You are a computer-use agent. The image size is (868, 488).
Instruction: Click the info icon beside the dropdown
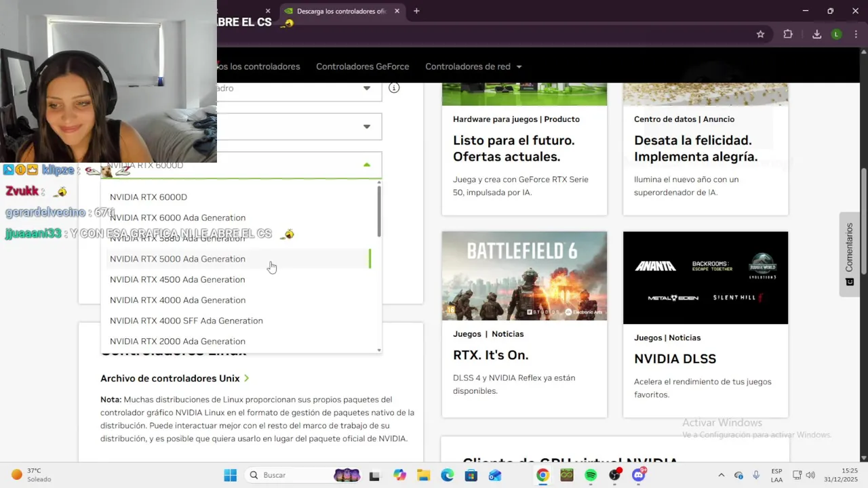394,88
